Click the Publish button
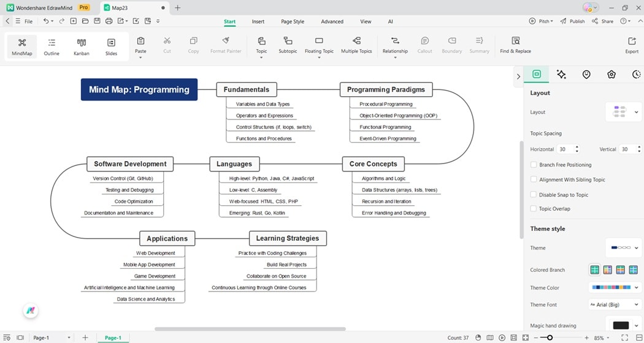 tap(572, 21)
